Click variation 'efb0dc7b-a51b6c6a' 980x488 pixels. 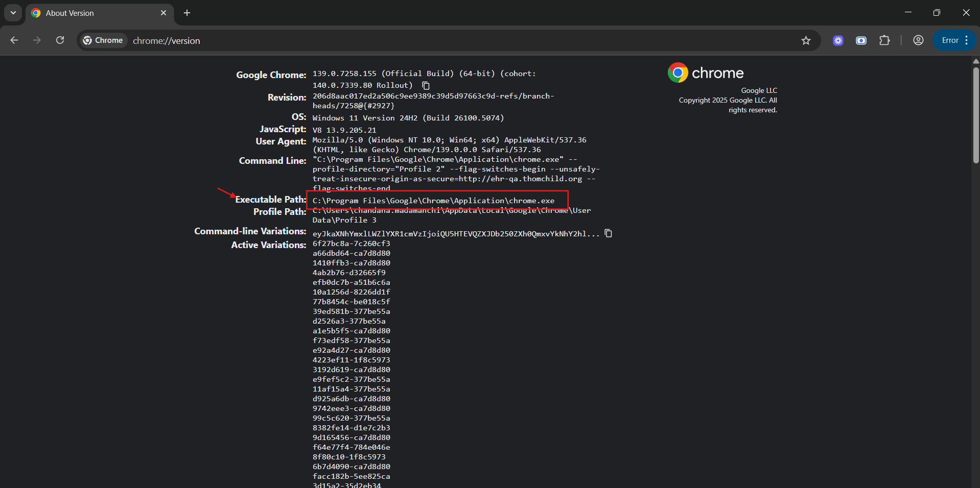[x=352, y=282]
